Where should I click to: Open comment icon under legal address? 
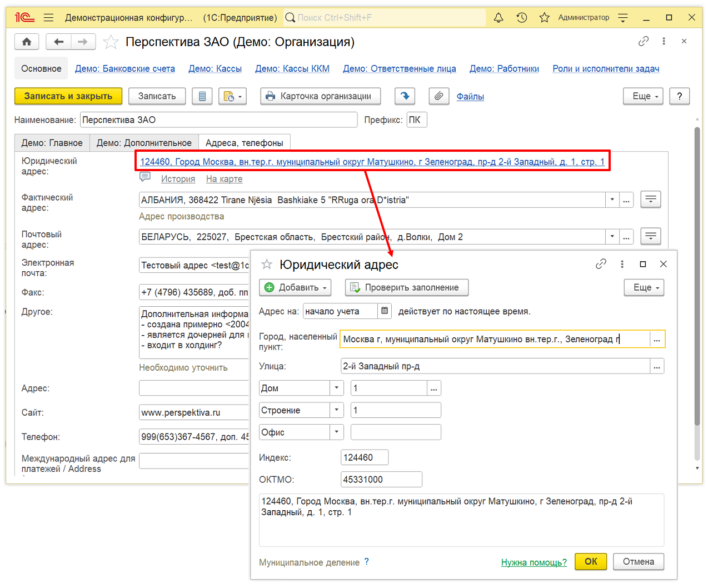pos(145,177)
